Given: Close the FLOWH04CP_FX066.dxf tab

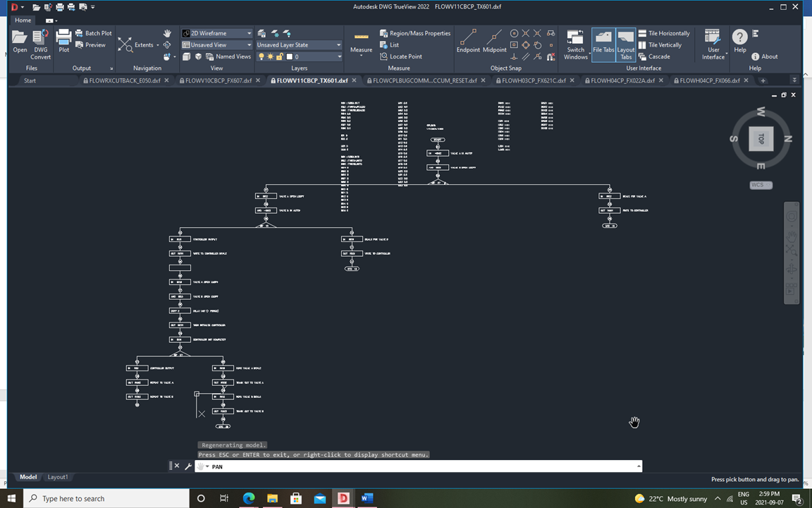Looking at the screenshot, I should click(746, 80).
